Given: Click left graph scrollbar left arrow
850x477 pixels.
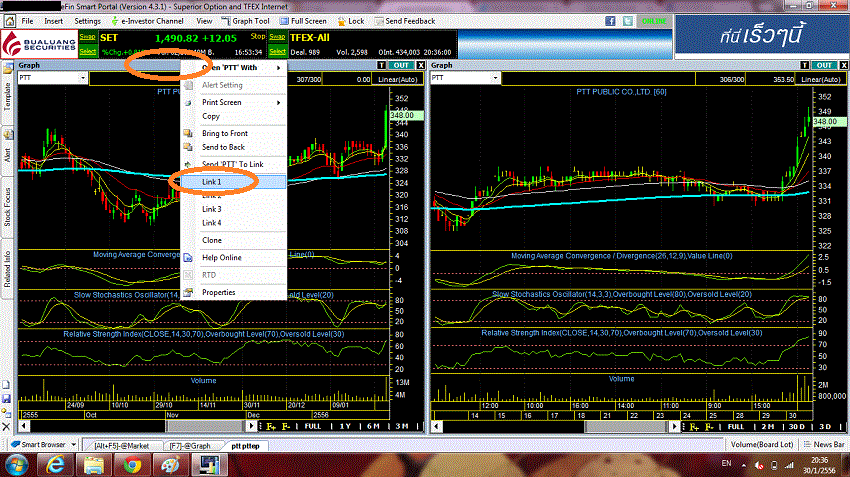Looking at the screenshot, I should (x=24, y=427).
